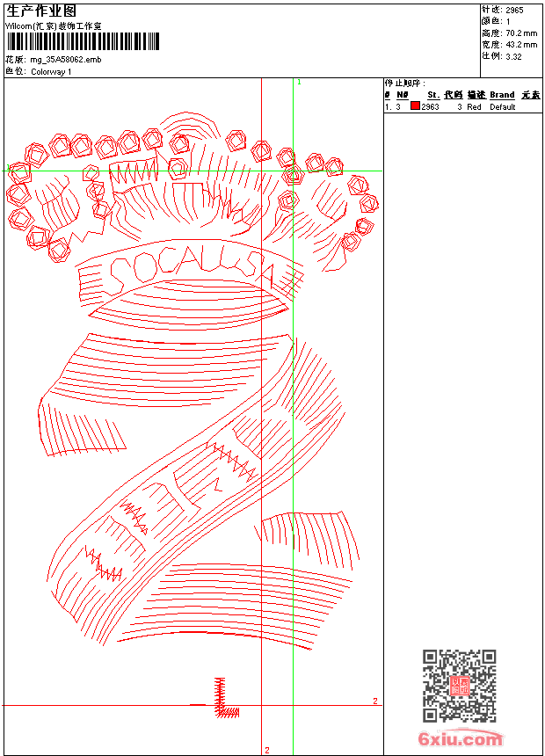Click the St. column header
The image size is (545, 756).
433,95
